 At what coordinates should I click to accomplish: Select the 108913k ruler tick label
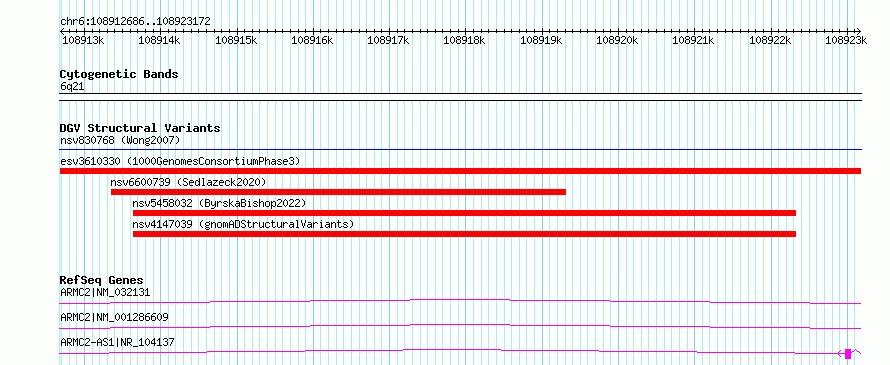coord(82,40)
